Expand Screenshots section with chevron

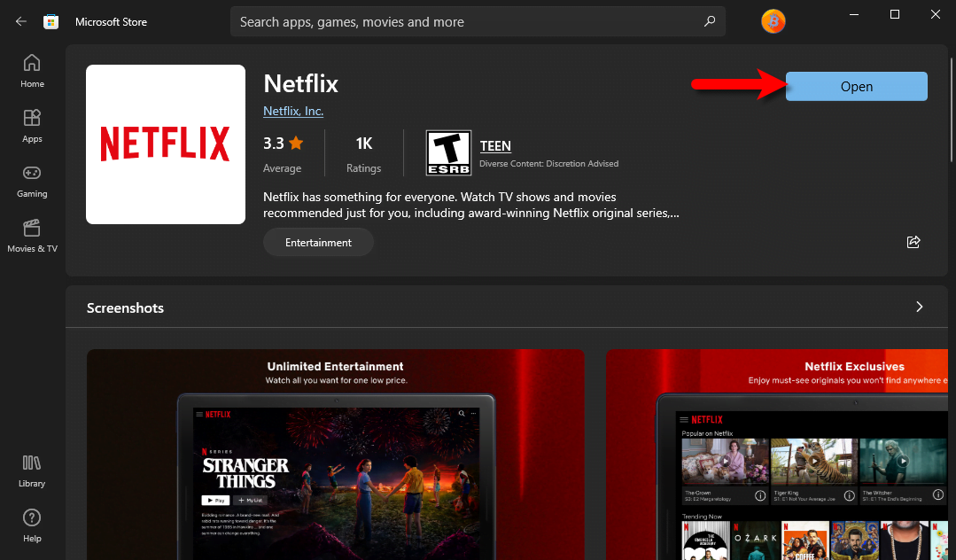click(x=920, y=307)
